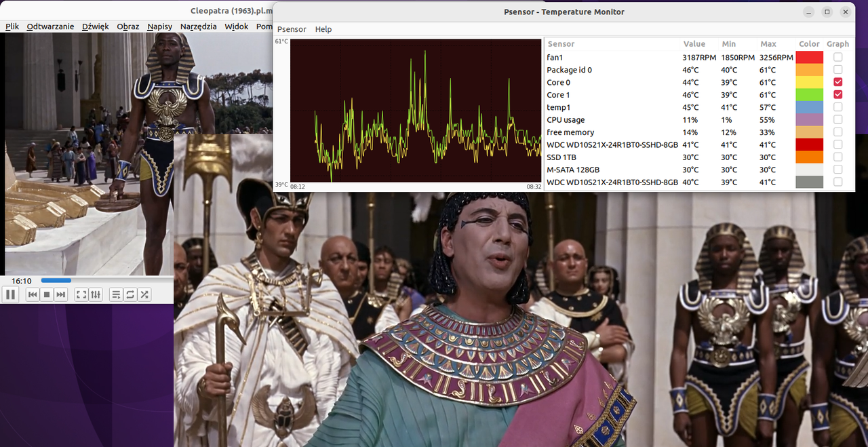Click the temperature graph area in Psensor
This screenshot has width=868, height=447.
tap(416, 111)
